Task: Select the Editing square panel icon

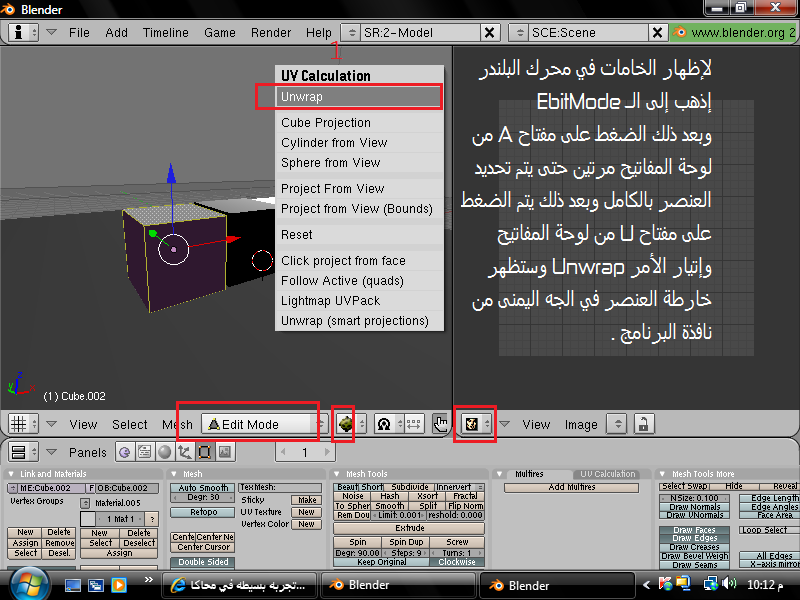Action: pyautogui.click(x=205, y=452)
